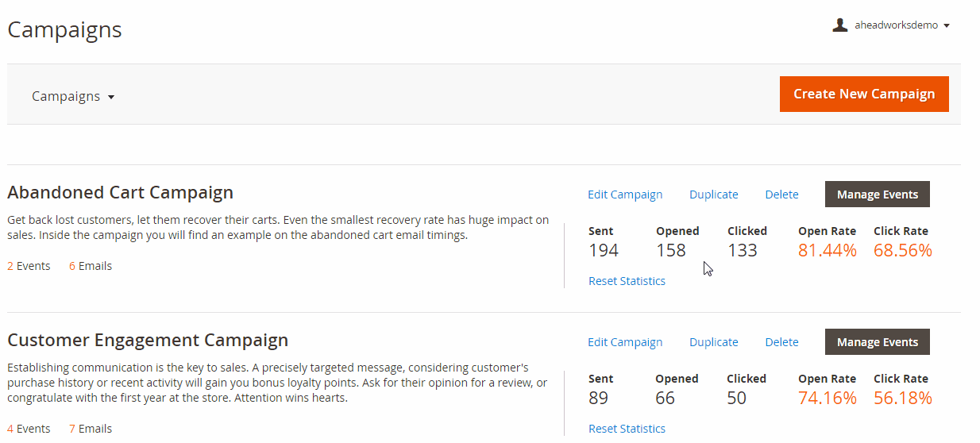Reset Statistics for Abandoned Cart Campaign

(x=627, y=281)
